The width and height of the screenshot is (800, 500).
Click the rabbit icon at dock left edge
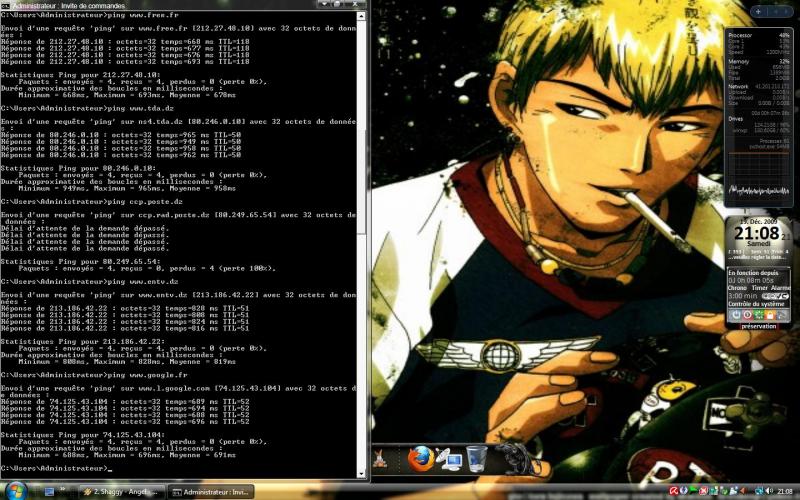pyautogui.click(x=380, y=459)
